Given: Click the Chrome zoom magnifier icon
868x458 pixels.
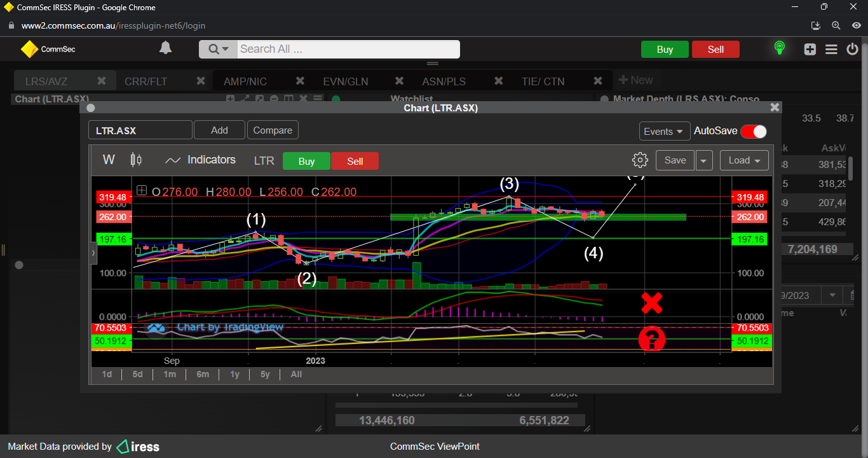Looking at the screenshot, I should 836,25.
